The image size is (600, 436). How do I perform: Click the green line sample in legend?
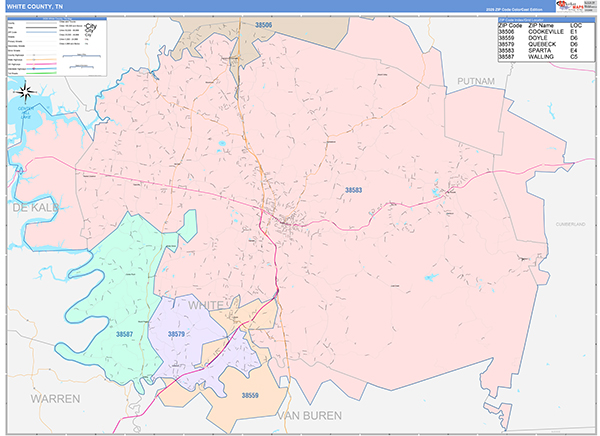pyautogui.click(x=41, y=73)
